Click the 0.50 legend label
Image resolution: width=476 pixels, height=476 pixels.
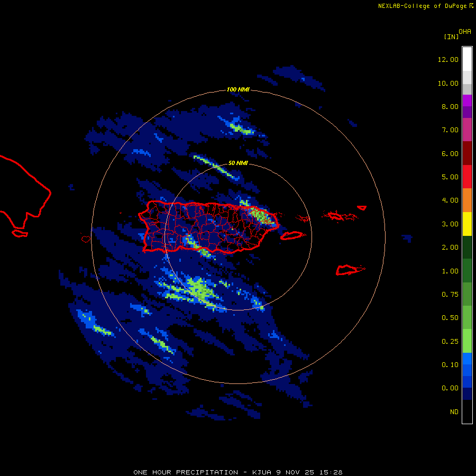click(x=450, y=318)
